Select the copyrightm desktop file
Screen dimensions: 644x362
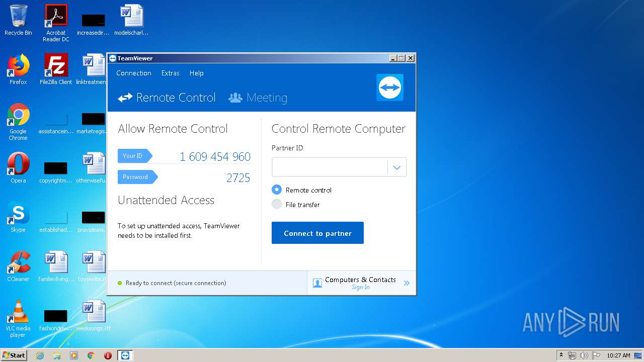point(56,172)
